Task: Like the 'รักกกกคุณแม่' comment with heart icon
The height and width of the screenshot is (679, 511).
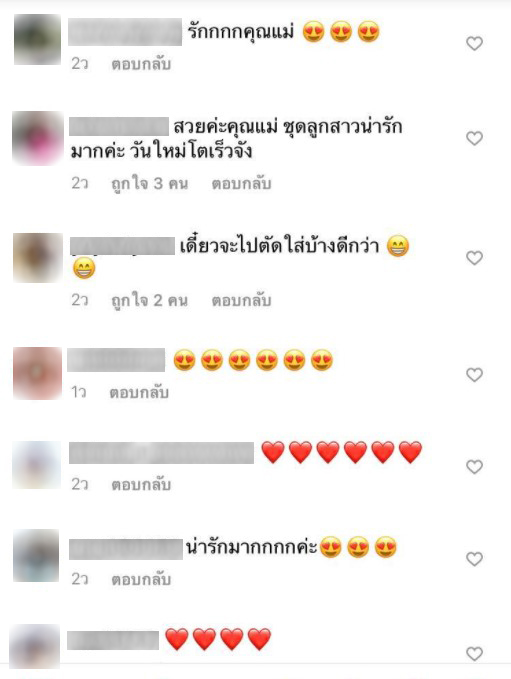Action: coord(474,43)
